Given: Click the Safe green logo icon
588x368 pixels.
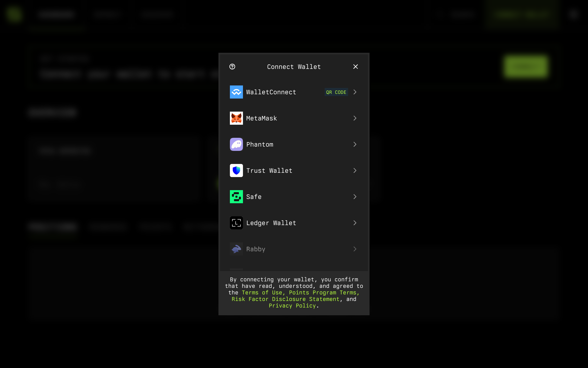Looking at the screenshot, I should (x=236, y=197).
